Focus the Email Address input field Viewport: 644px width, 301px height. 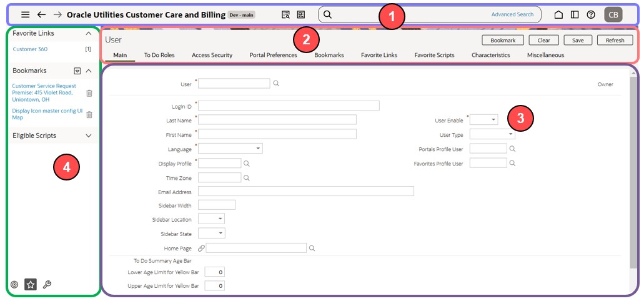[306, 191]
